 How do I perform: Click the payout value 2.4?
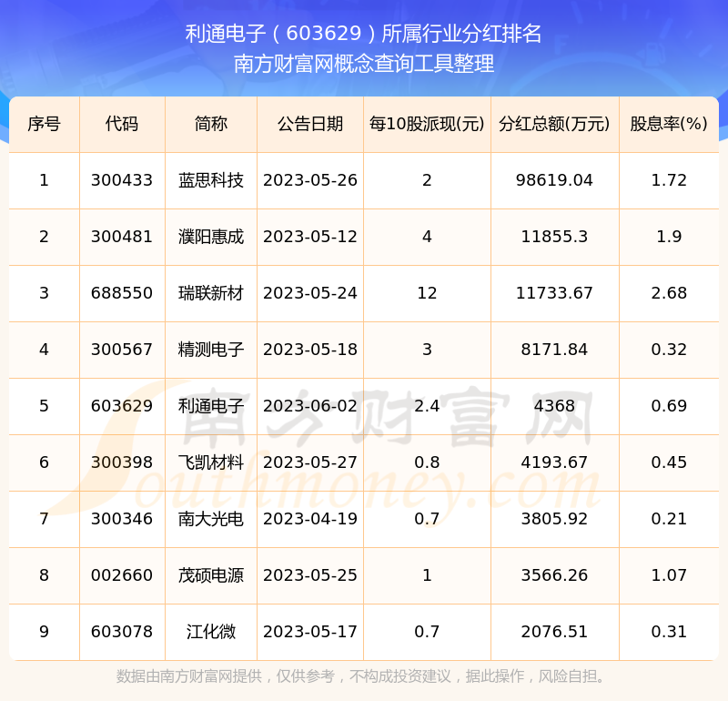(x=427, y=406)
